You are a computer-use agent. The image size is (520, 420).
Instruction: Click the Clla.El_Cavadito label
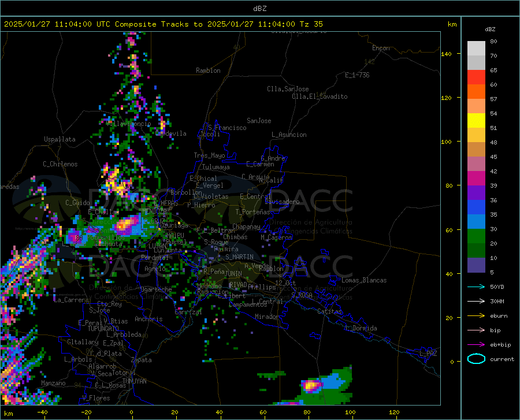pos(320,96)
